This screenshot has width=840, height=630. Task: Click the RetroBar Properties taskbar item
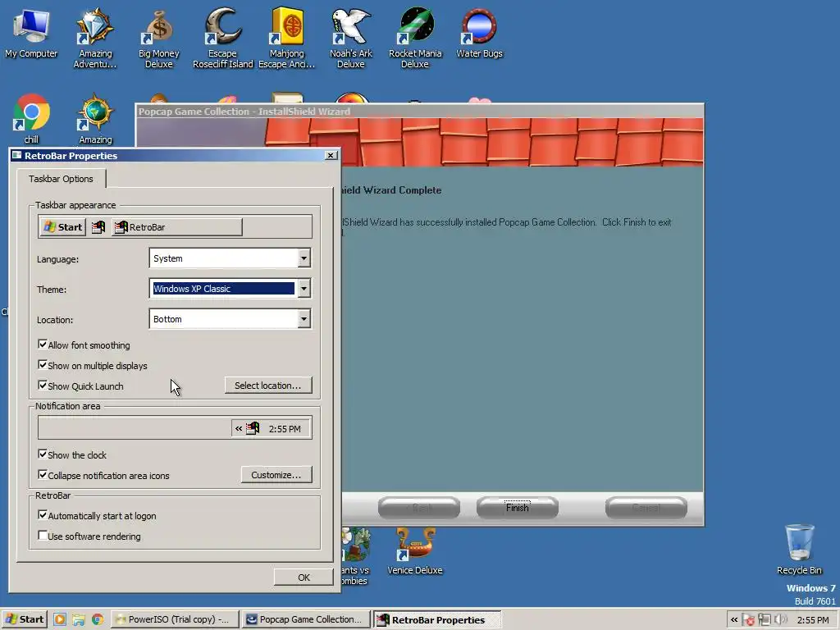tap(437, 620)
